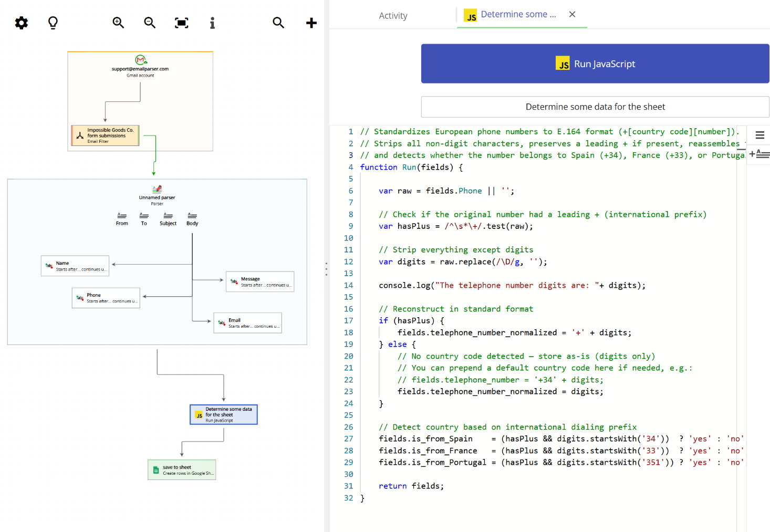Screen dimensions: 770x532
Task: Click the add text field icon beside the code
Action: coord(759,153)
